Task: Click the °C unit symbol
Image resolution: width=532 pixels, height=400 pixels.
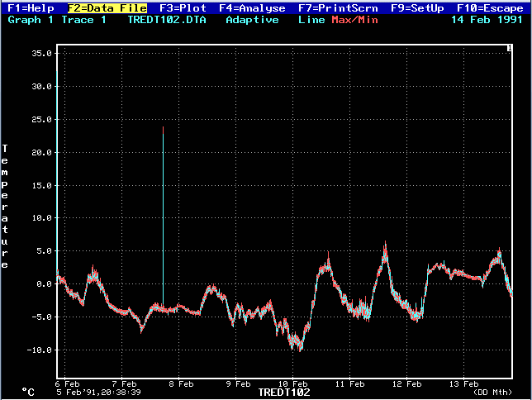Action: tap(28, 392)
